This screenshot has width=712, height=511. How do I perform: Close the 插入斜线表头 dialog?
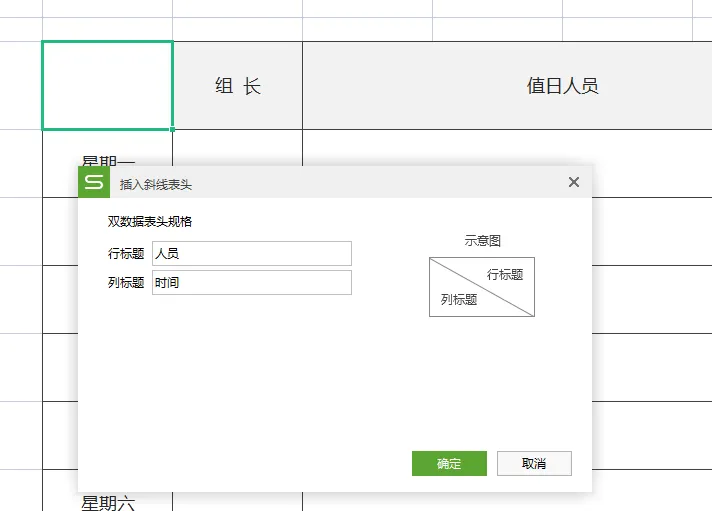[573, 182]
